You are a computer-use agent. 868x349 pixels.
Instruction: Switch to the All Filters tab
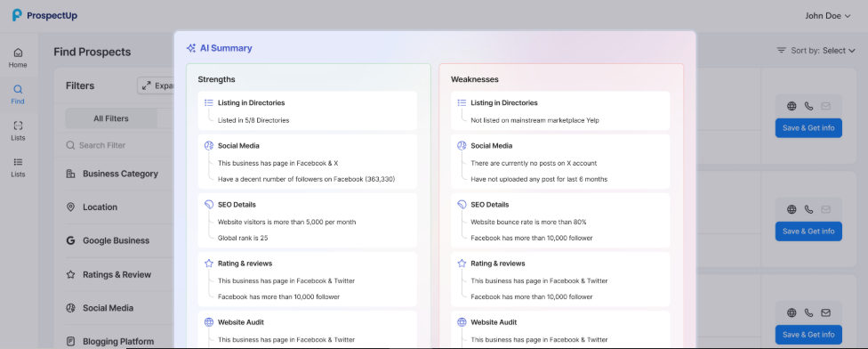point(110,118)
